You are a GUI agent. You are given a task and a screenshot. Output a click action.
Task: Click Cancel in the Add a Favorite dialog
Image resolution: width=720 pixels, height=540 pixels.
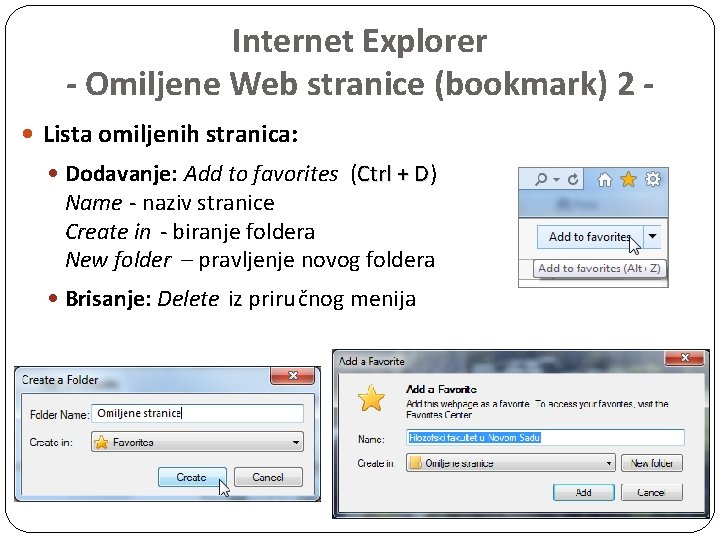(652, 492)
